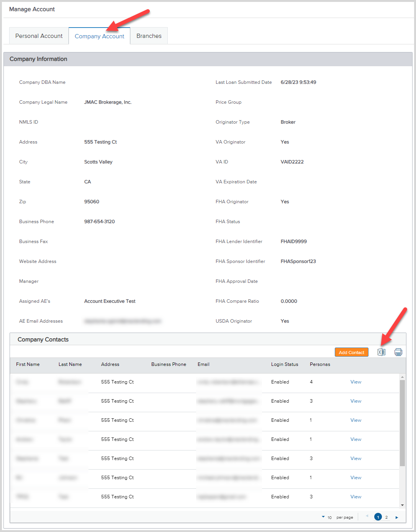This screenshot has width=416, height=532.
Task: View personas for the last contact row
Action: coord(355,496)
